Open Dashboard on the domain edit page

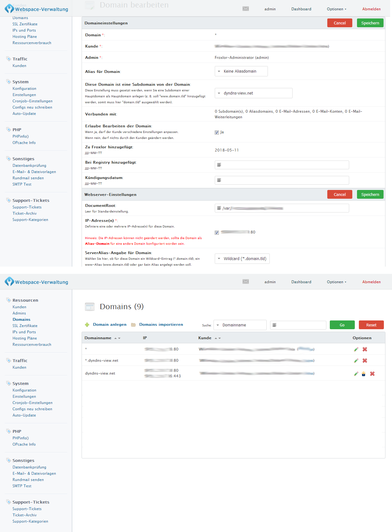tap(301, 9)
